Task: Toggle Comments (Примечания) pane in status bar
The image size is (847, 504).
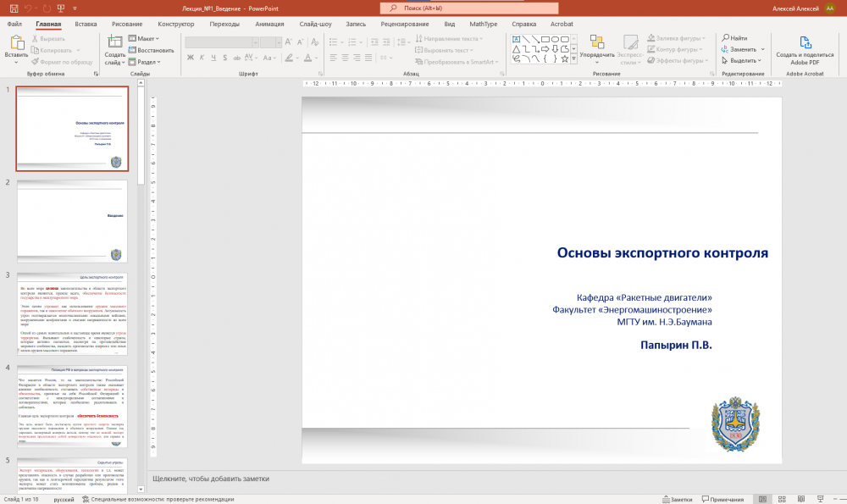Action: pos(722,499)
